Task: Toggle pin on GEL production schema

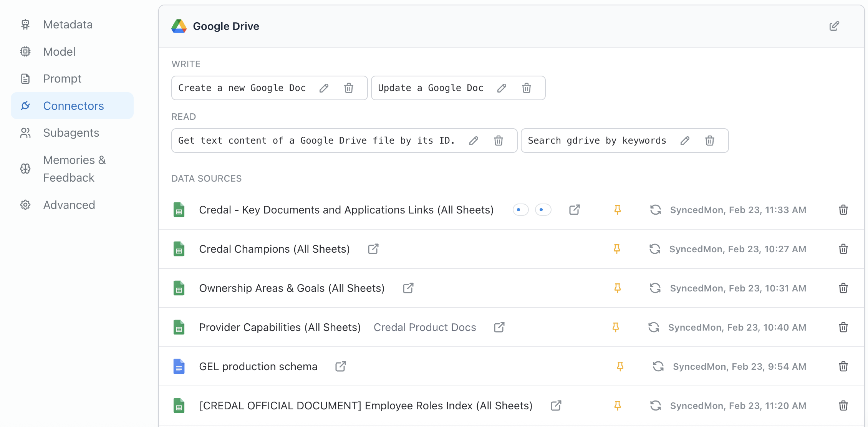Action: 620,366
